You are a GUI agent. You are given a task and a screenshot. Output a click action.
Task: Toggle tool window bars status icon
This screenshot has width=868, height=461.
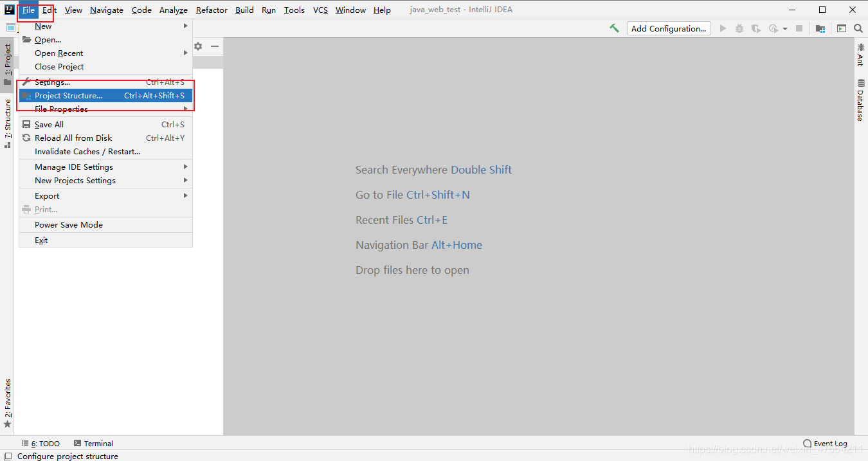[x=7, y=456]
